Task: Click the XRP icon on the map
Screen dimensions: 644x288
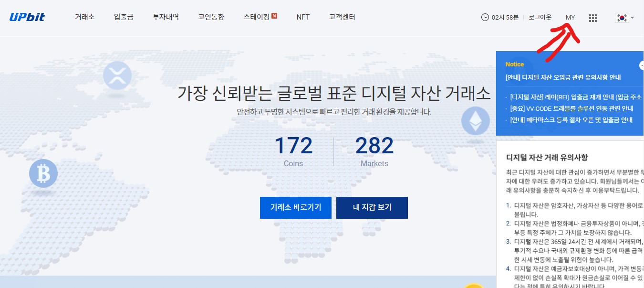Action: (118, 75)
